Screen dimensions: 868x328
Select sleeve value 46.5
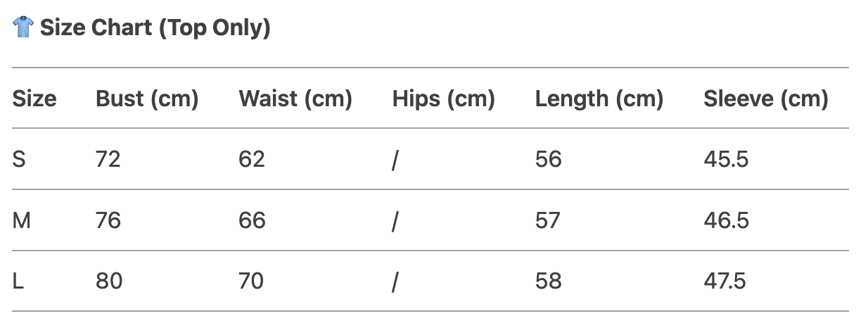pyautogui.click(x=726, y=221)
